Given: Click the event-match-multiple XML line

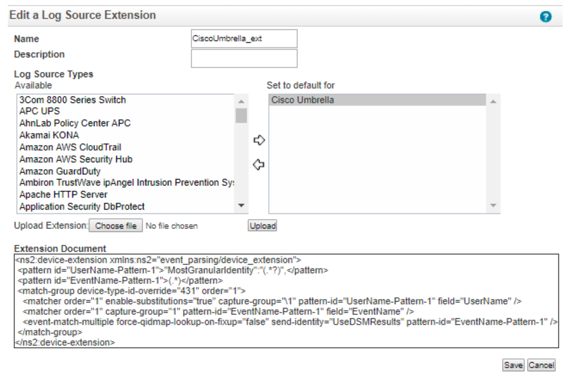Looking at the screenshot, I should [290, 322].
